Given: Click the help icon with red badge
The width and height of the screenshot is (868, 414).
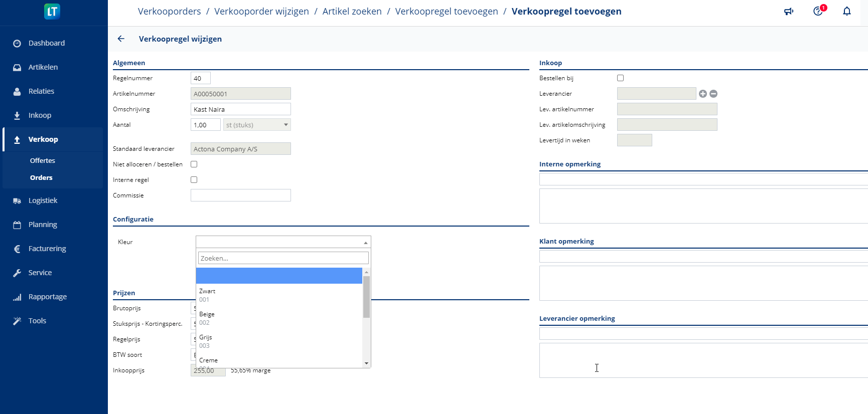Looking at the screenshot, I should [818, 11].
